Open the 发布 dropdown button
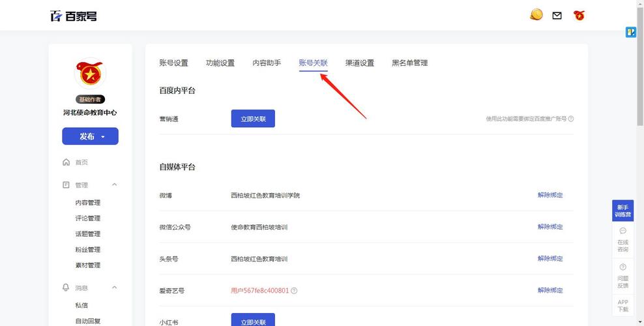644x326 pixels. pyautogui.click(x=91, y=136)
